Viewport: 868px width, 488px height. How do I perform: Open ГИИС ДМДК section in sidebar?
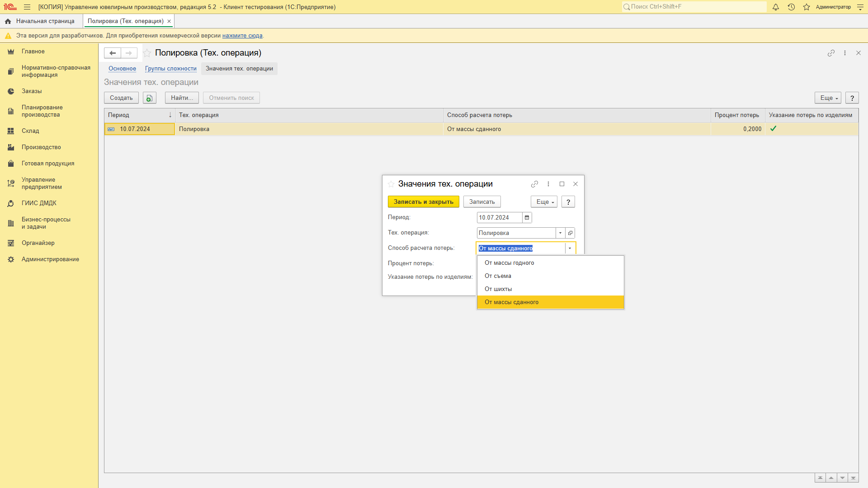click(x=39, y=203)
